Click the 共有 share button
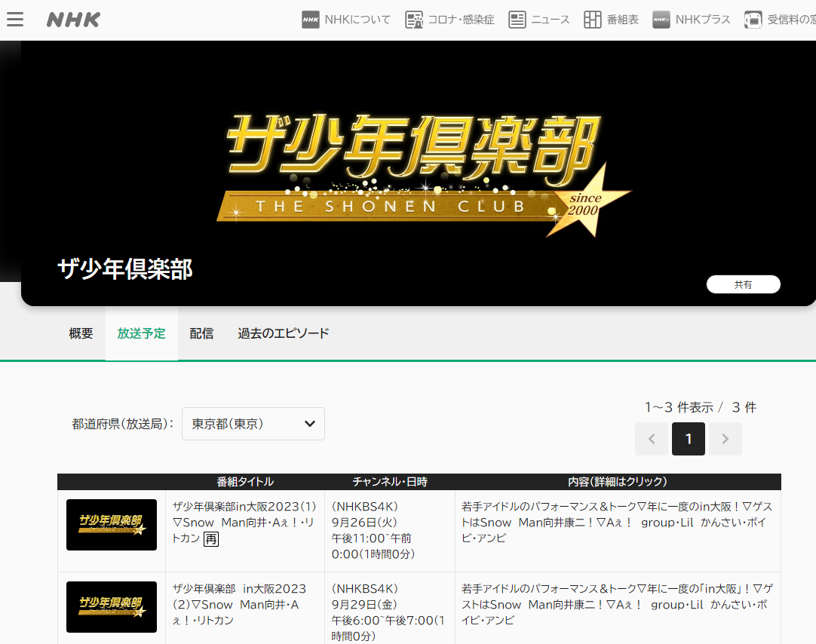Screen dimensions: 816x644 click(x=743, y=284)
